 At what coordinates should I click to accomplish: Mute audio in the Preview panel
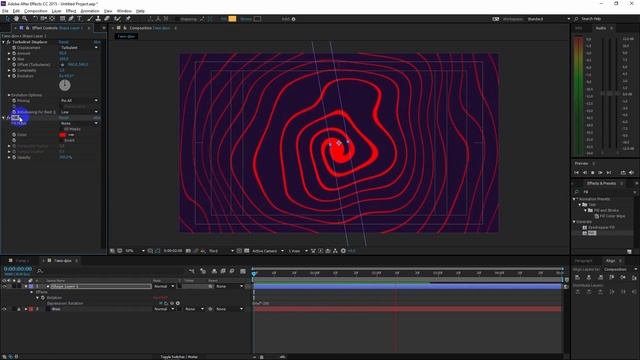(631, 173)
